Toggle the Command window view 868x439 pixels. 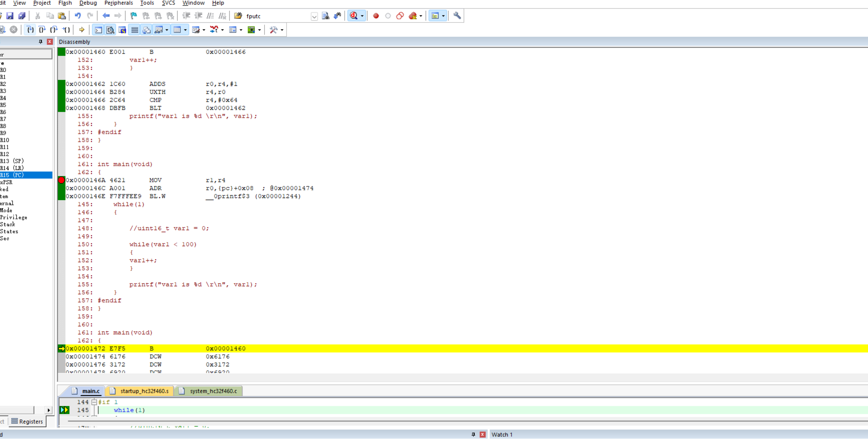98,30
